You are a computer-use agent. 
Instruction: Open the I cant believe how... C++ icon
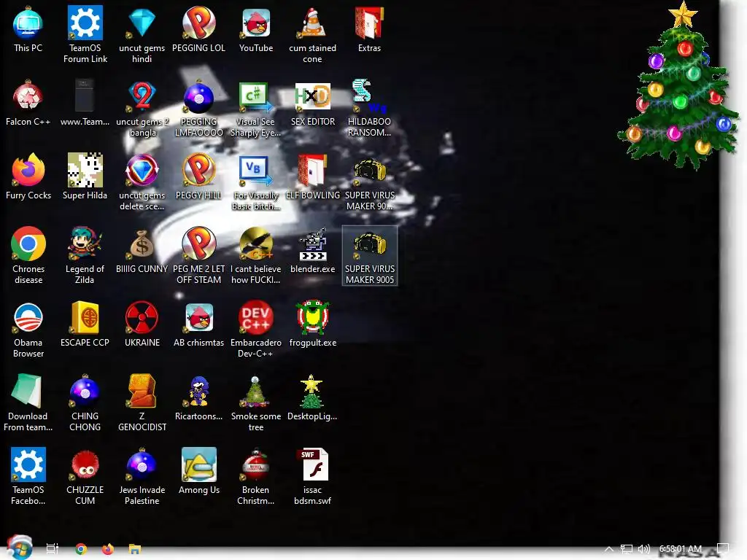pos(256,256)
